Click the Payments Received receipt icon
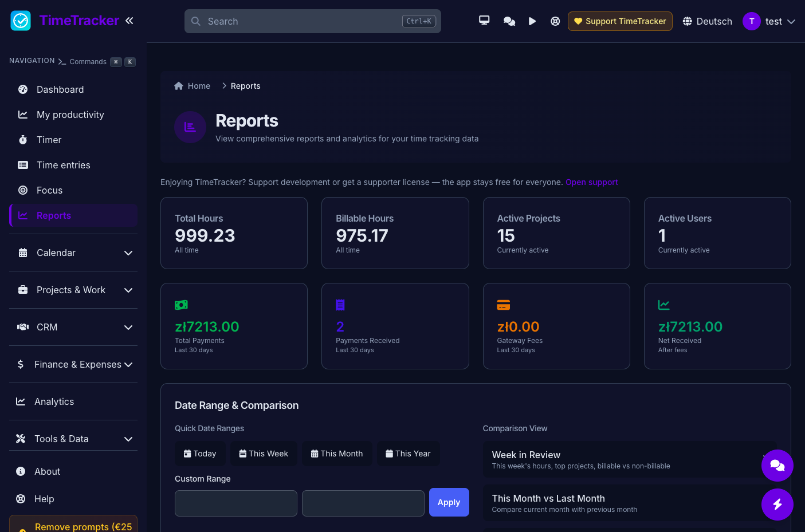Screen dimensions: 805x532 pos(340,305)
